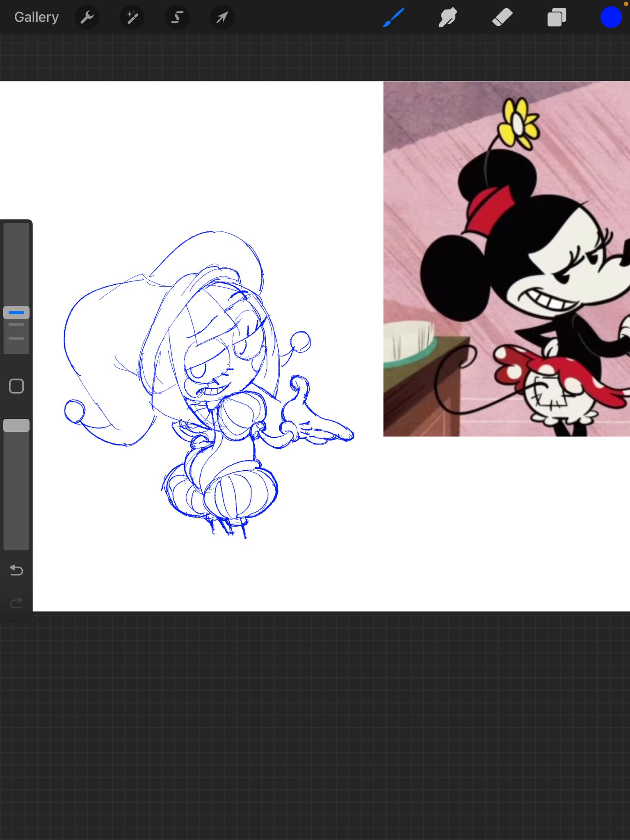
Task: Return to the Gallery
Action: 37,17
